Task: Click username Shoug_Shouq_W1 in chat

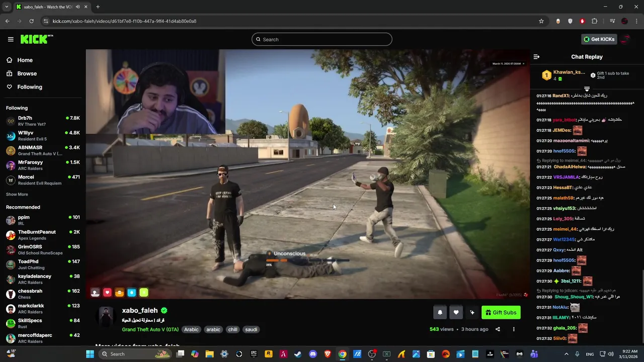Action: click(x=573, y=297)
